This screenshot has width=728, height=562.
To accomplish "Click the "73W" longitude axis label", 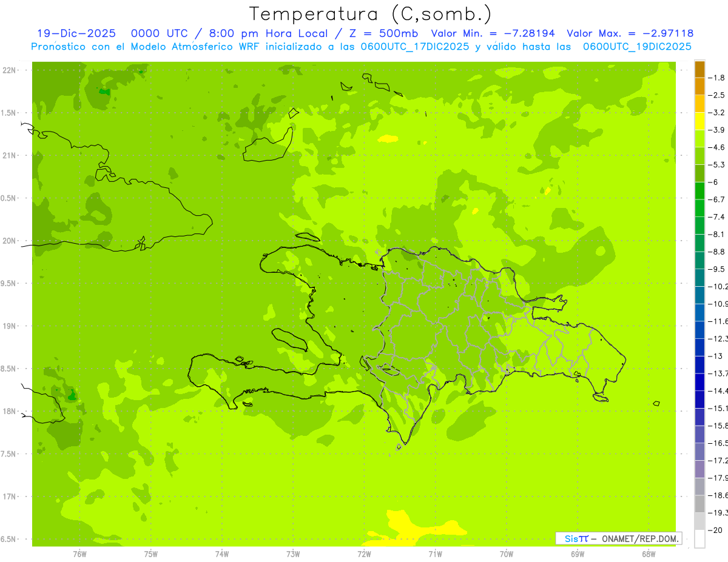I will [x=293, y=554].
